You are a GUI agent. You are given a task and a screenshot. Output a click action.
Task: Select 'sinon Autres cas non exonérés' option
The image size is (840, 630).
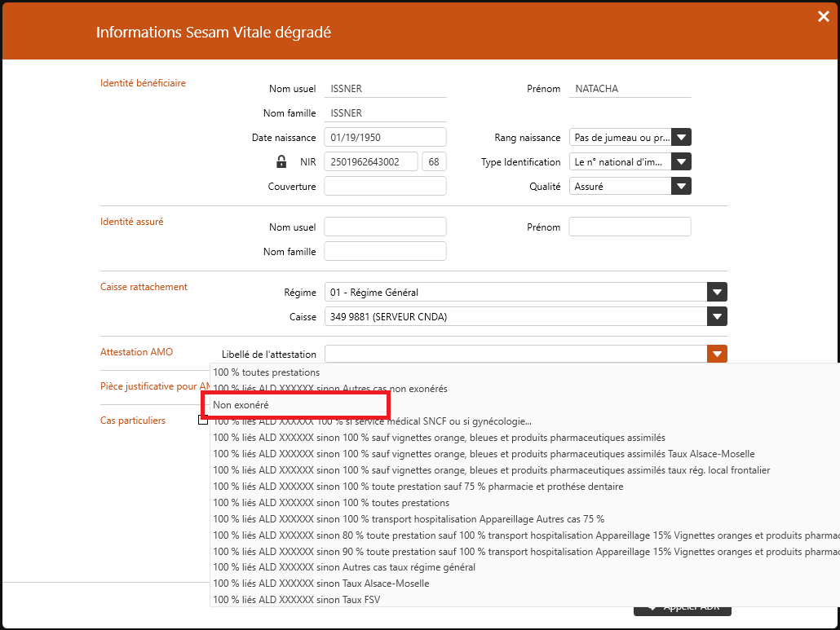tap(330, 389)
